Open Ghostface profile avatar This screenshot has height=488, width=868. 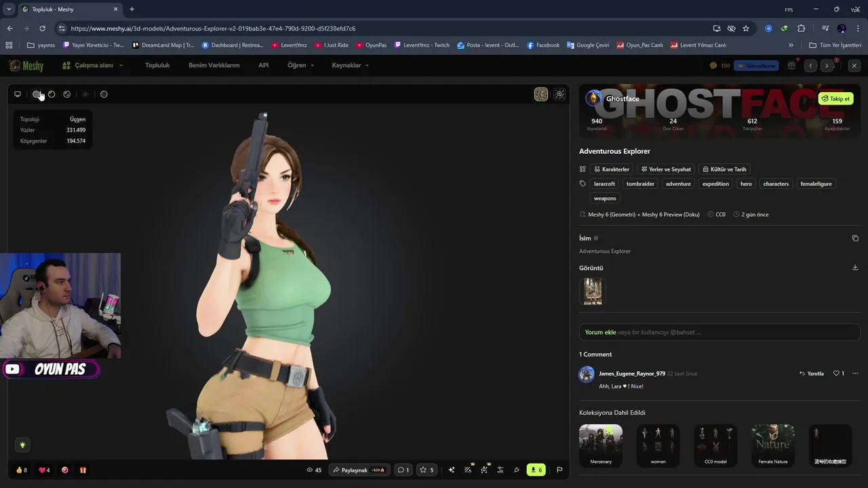593,98
